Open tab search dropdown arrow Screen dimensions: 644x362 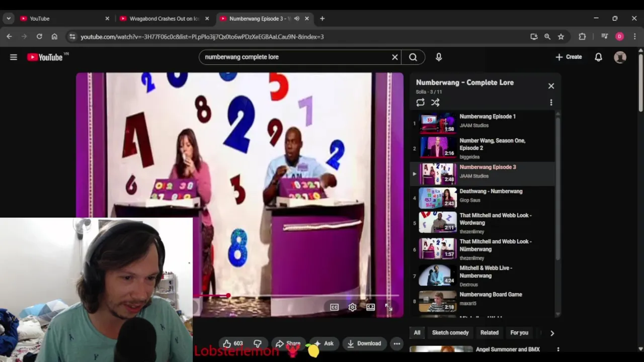coord(9,19)
